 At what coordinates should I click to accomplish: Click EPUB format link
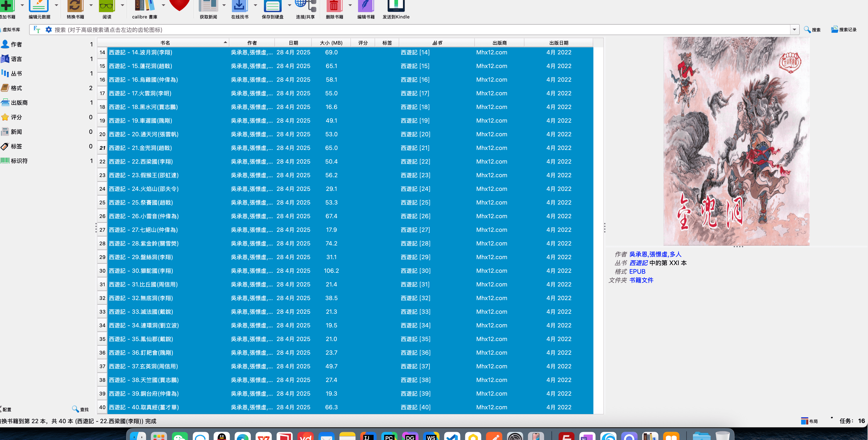637,272
